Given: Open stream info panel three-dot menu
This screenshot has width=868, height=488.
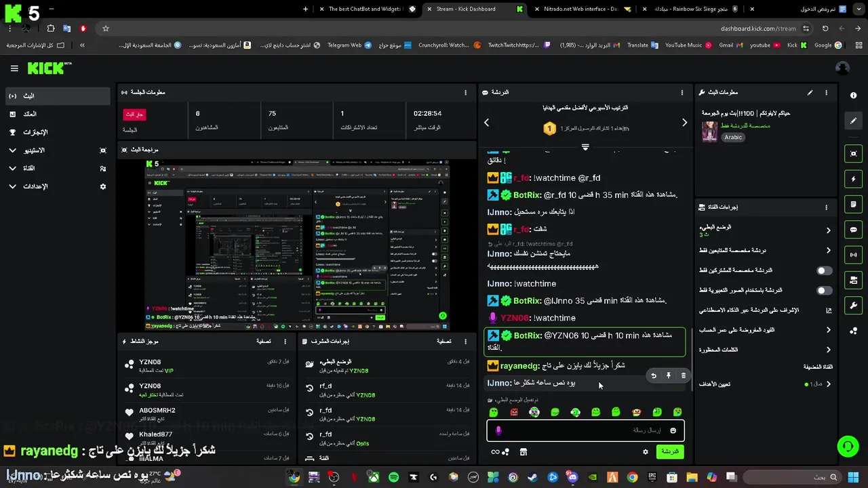Looking at the screenshot, I should 826,92.
